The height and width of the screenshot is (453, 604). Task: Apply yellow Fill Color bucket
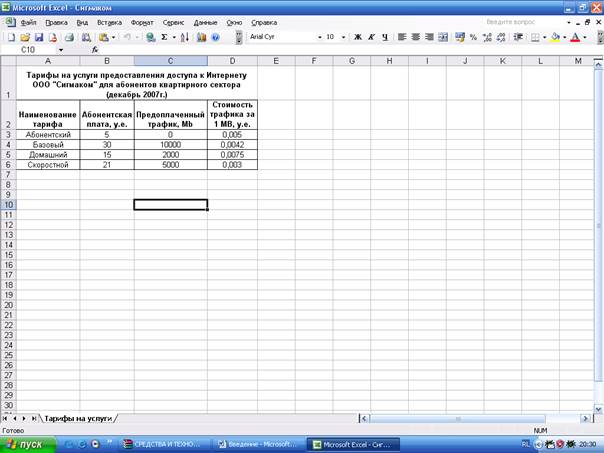click(x=555, y=37)
